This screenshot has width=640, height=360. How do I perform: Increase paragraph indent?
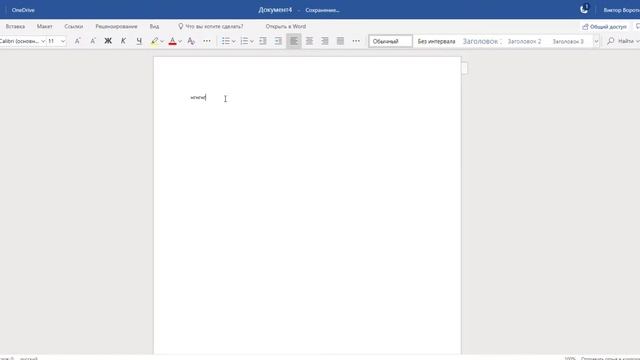(x=278, y=41)
